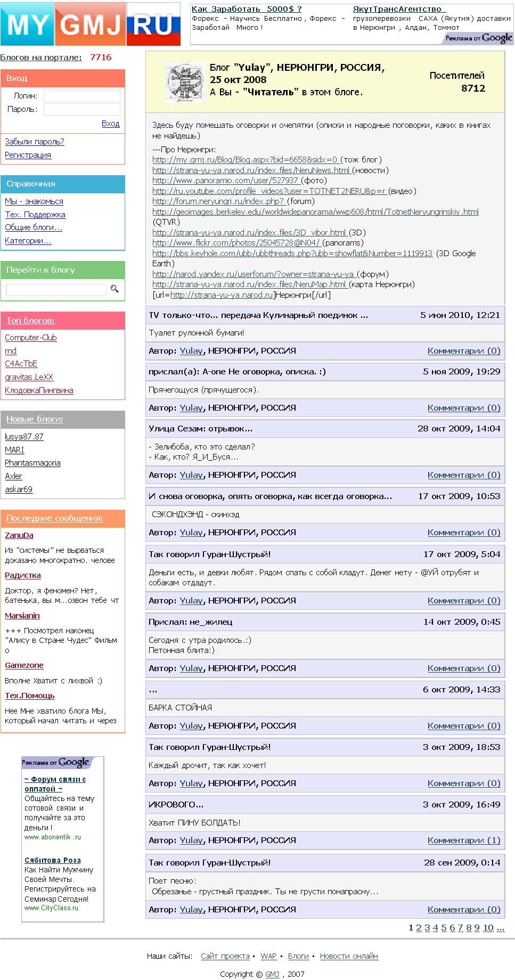Go to Регистрация page

click(28, 155)
